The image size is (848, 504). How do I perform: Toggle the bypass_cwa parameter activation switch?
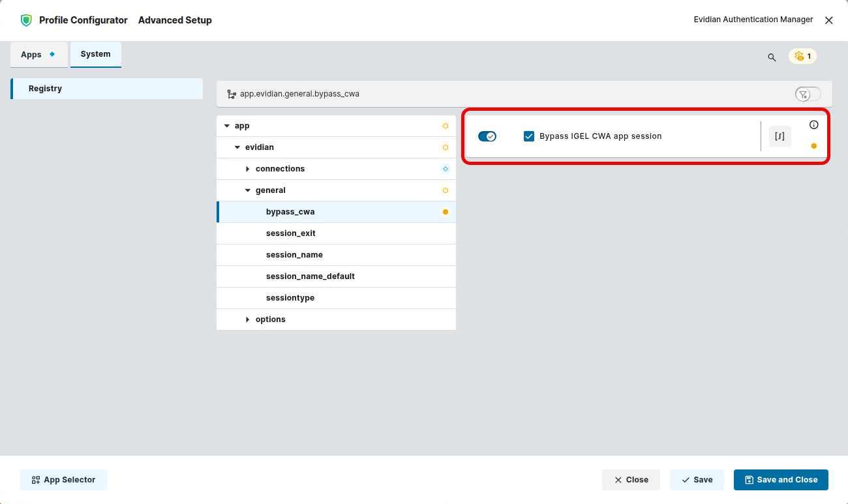(487, 136)
